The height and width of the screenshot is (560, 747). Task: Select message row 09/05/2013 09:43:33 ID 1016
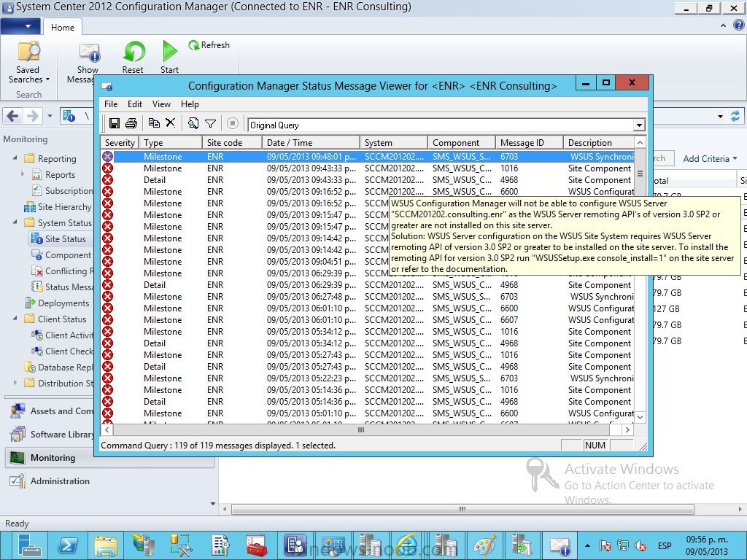pos(368,168)
